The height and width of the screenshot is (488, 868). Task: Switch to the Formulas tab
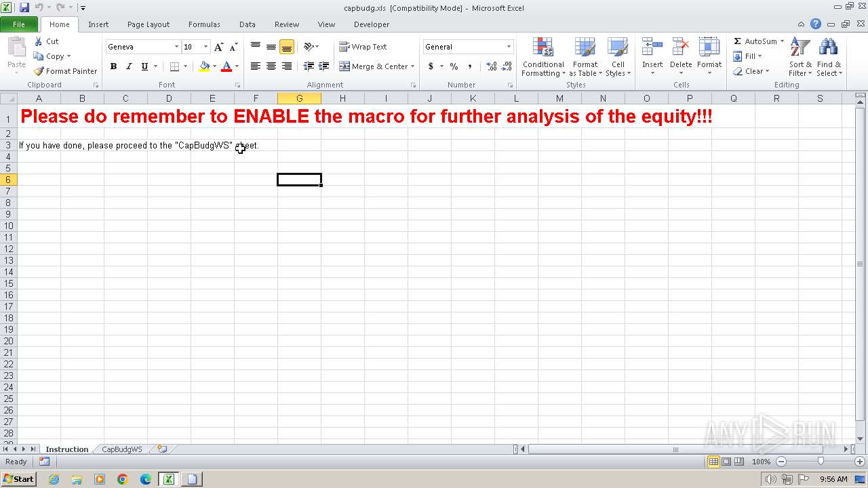[204, 24]
